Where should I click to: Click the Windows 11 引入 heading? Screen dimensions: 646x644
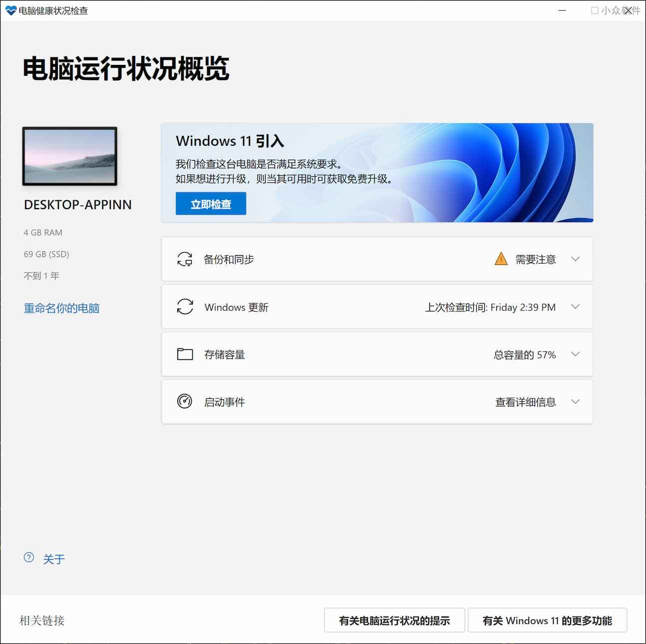coord(230,141)
